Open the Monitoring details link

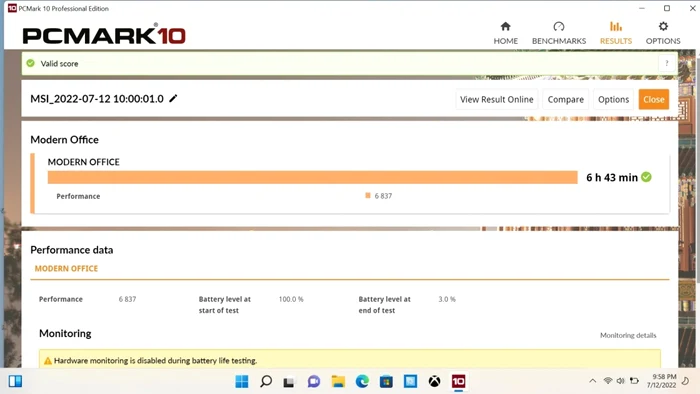pyautogui.click(x=628, y=335)
